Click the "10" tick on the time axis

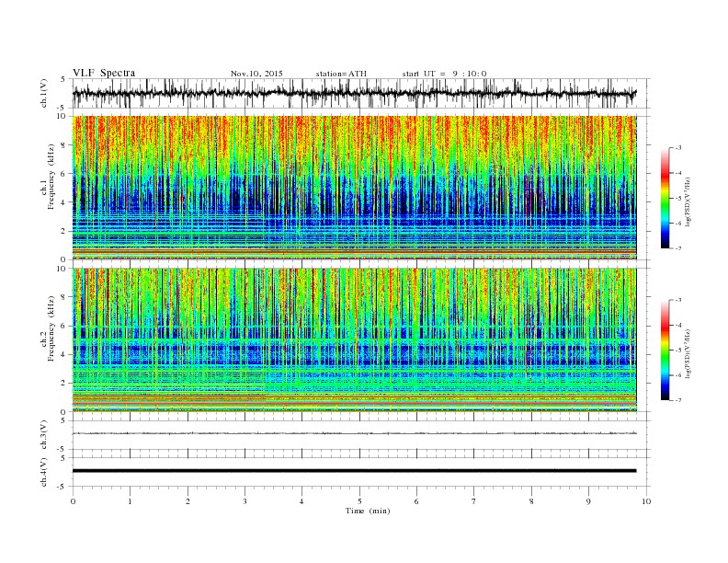(646, 501)
